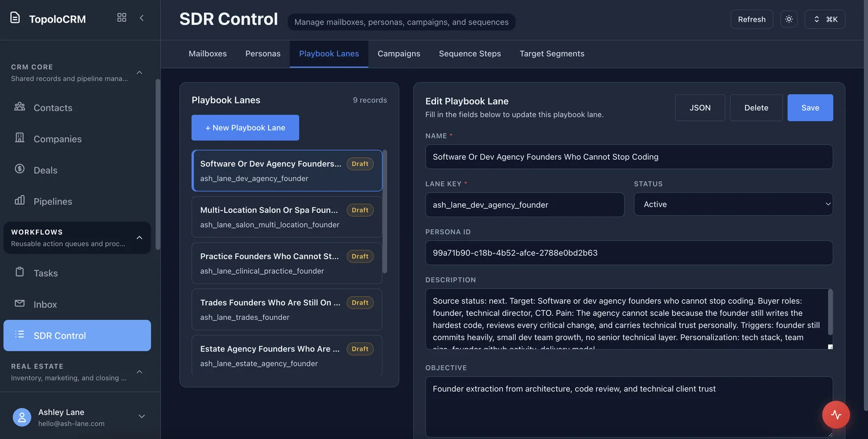This screenshot has height=439, width=868.
Task: Click the TopoloCRM logo icon
Action: [x=15, y=18]
